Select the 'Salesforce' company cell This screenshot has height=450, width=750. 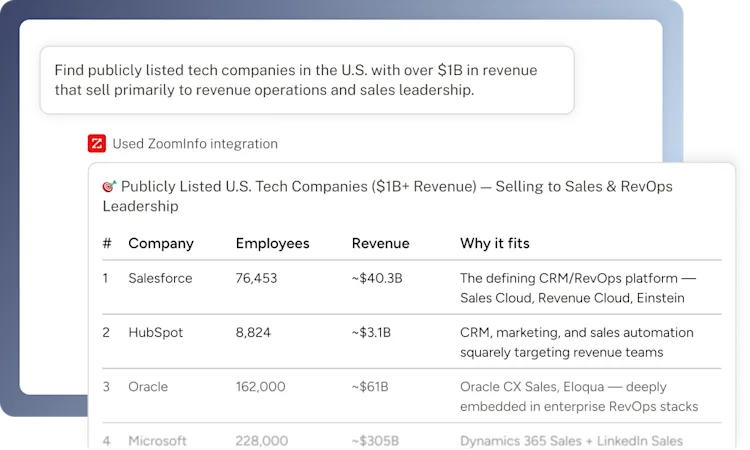point(160,278)
